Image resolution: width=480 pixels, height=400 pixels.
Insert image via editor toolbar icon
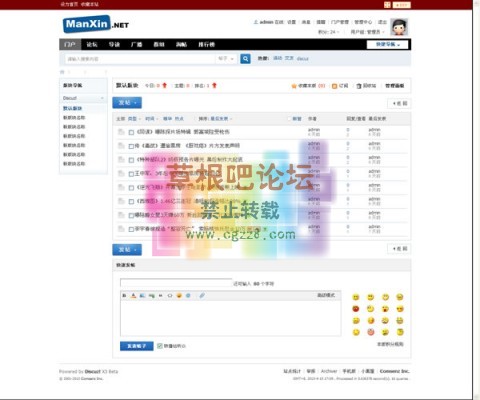(142, 296)
